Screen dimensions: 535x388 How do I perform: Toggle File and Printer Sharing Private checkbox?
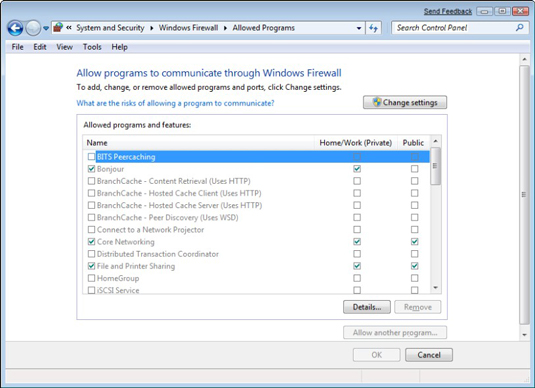coord(357,266)
